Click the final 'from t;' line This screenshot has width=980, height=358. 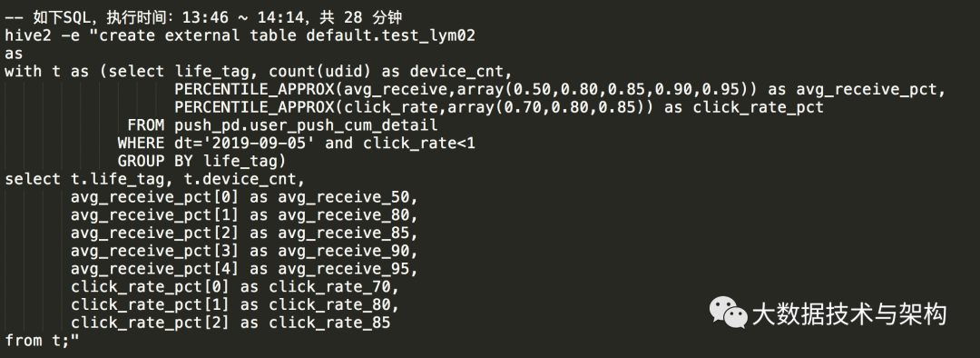pyautogui.click(x=43, y=341)
